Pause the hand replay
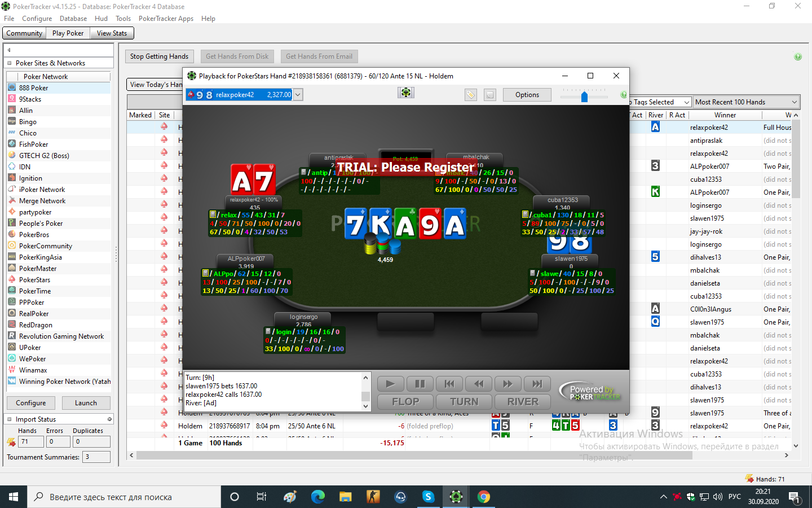The image size is (812, 508). pyautogui.click(x=420, y=384)
